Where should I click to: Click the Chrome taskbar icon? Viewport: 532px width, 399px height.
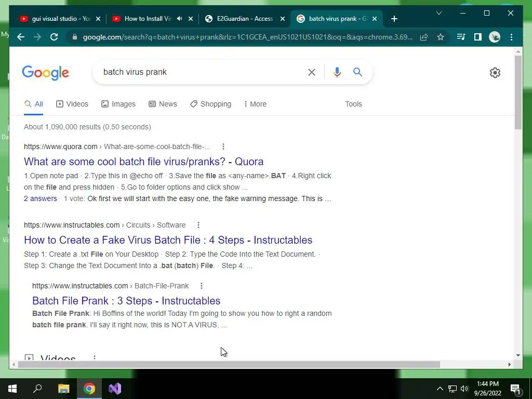point(89,389)
